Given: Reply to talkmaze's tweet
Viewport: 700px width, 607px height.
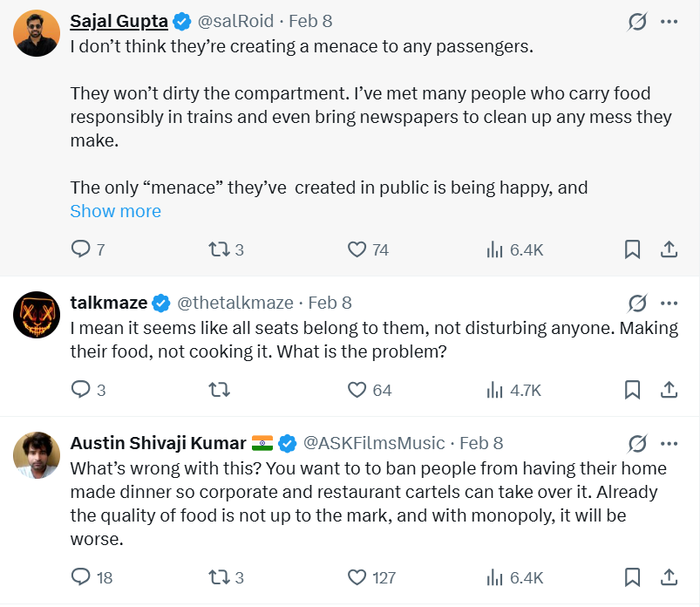Looking at the screenshot, I should click(x=81, y=390).
